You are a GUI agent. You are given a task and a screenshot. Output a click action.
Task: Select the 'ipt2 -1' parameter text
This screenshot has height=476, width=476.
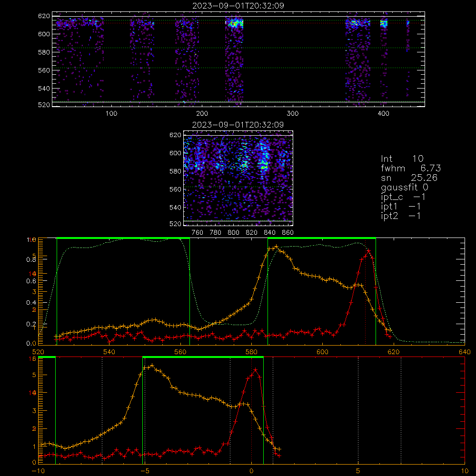pyautogui.click(x=401, y=216)
